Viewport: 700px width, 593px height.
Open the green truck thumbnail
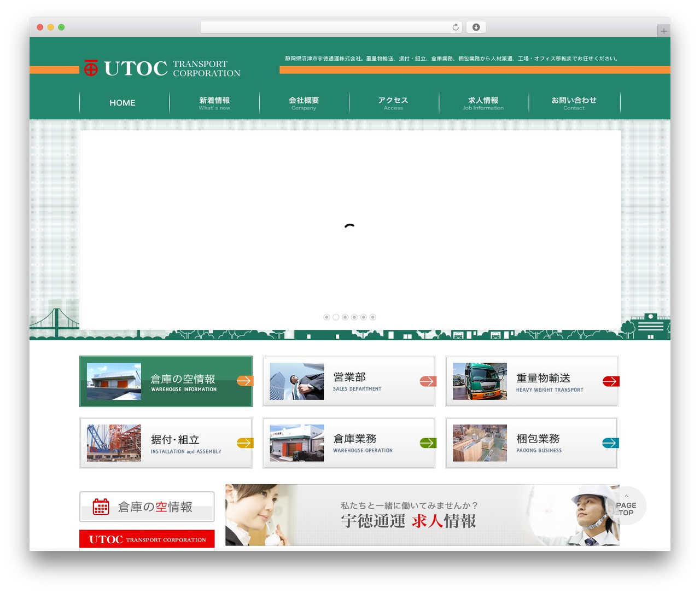[x=480, y=381]
